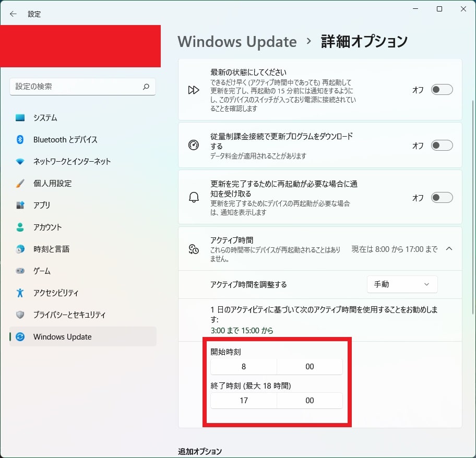
Task: Click the アクセシビリティ figure icon
Action: 20,293
